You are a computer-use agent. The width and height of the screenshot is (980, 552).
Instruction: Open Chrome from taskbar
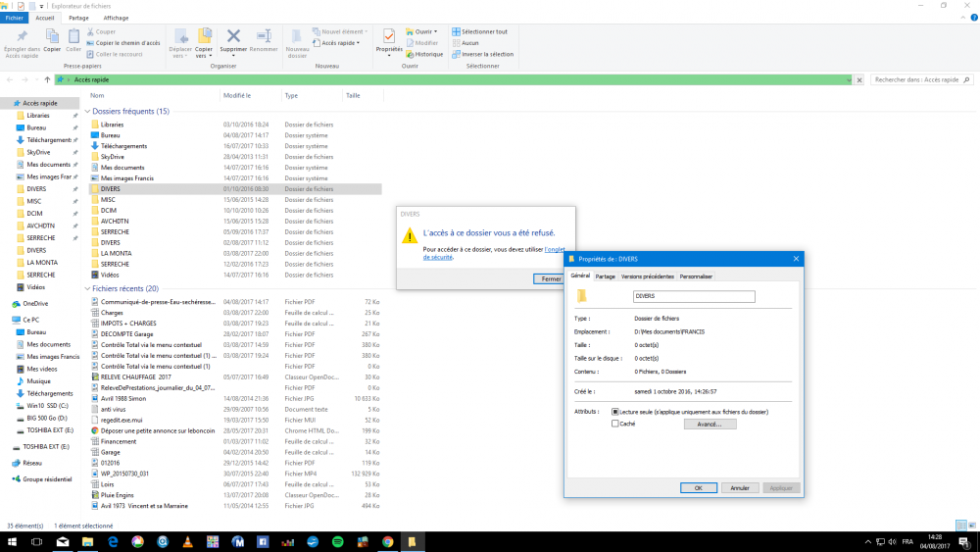(x=387, y=541)
